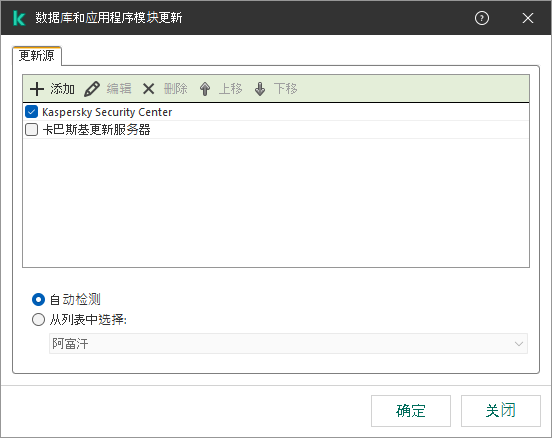Click the dropdown chevron arrow
This screenshot has height=438, width=552.
[x=518, y=344]
